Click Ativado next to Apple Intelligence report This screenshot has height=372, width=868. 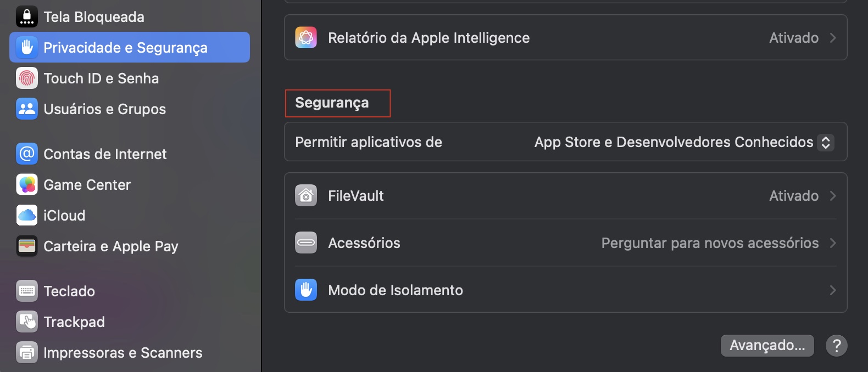pos(793,37)
